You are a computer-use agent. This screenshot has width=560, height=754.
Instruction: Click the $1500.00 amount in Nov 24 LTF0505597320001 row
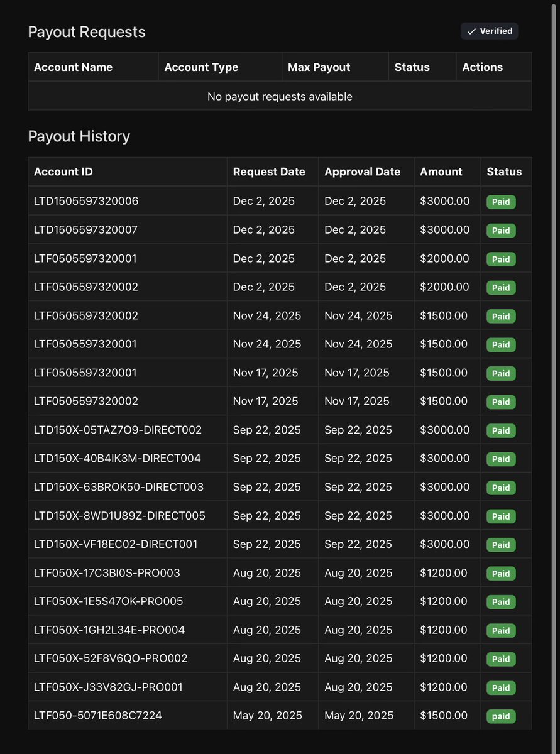pyautogui.click(x=444, y=344)
